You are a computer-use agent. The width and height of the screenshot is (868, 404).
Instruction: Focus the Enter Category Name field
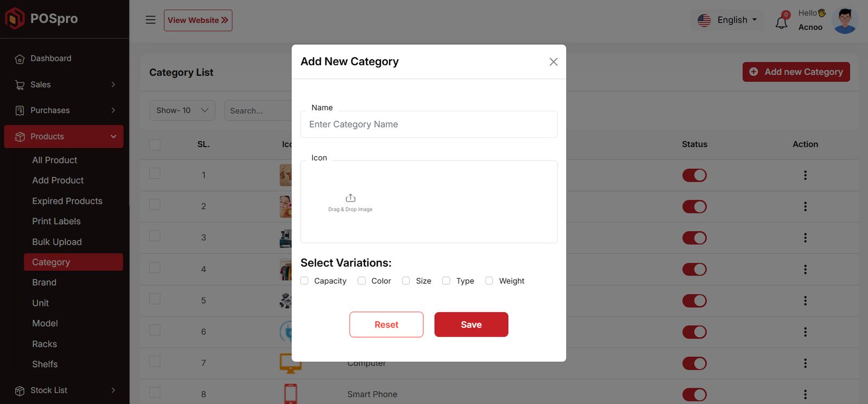(x=429, y=124)
